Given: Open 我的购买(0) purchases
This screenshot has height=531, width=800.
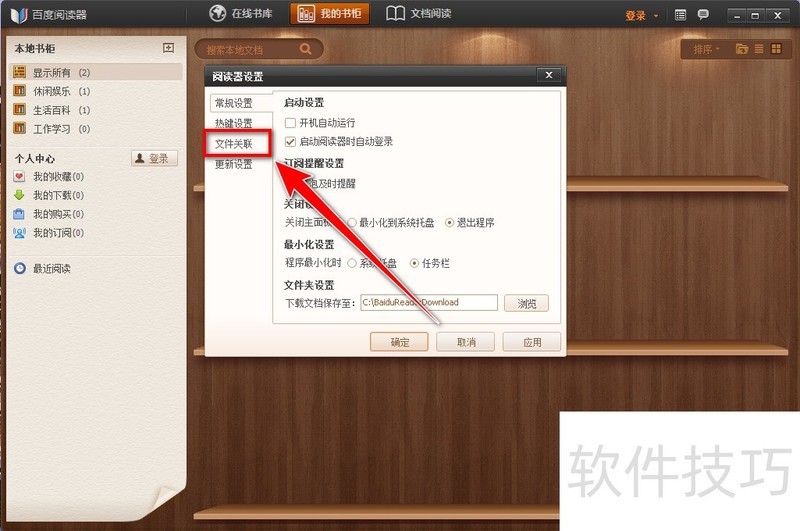Looking at the screenshot, I should click(x=58, y=214).
